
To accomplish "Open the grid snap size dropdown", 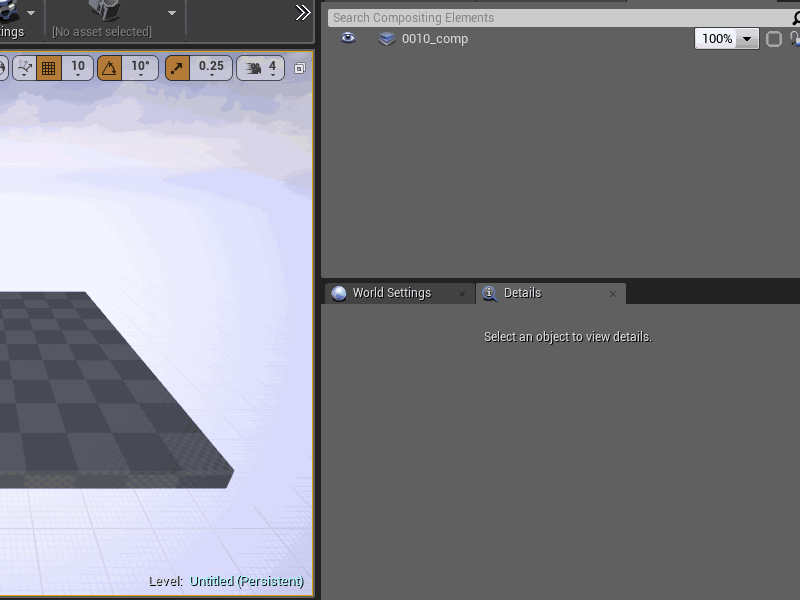I will (x=78, y=67).
